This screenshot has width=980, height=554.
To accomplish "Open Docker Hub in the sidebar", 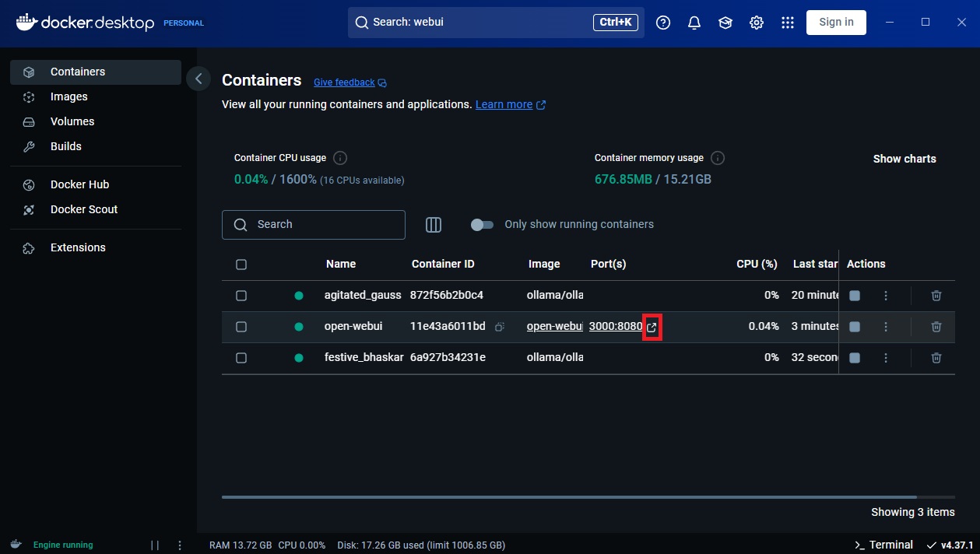I will (x=96, y=184).
